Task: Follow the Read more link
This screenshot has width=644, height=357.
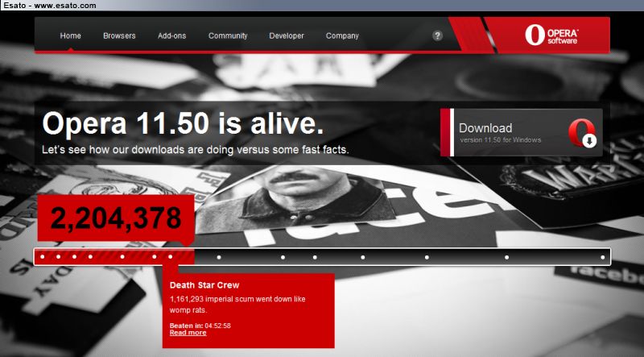Action: coord(188,332)
